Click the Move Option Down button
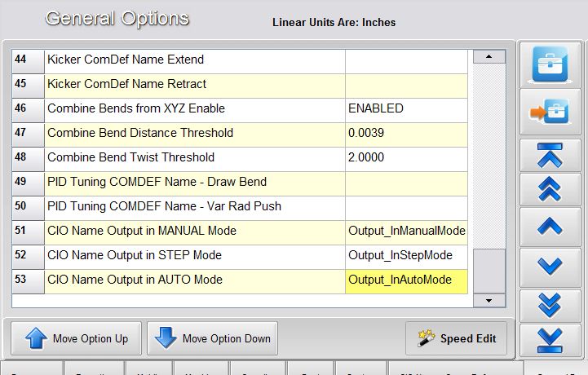Image resolution: width=588 pixels, height=375 pixels. point(213,338)
